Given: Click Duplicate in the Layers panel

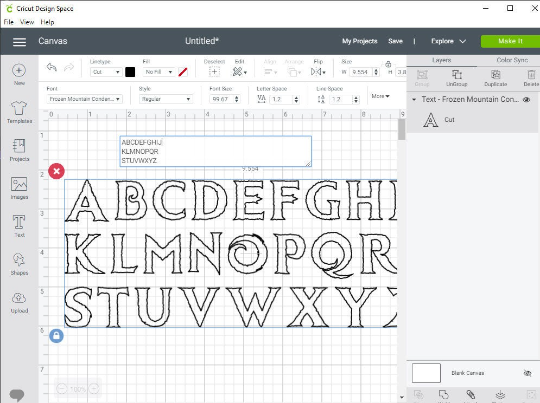Looking at the screenshot, I should (x=496, y=78).
